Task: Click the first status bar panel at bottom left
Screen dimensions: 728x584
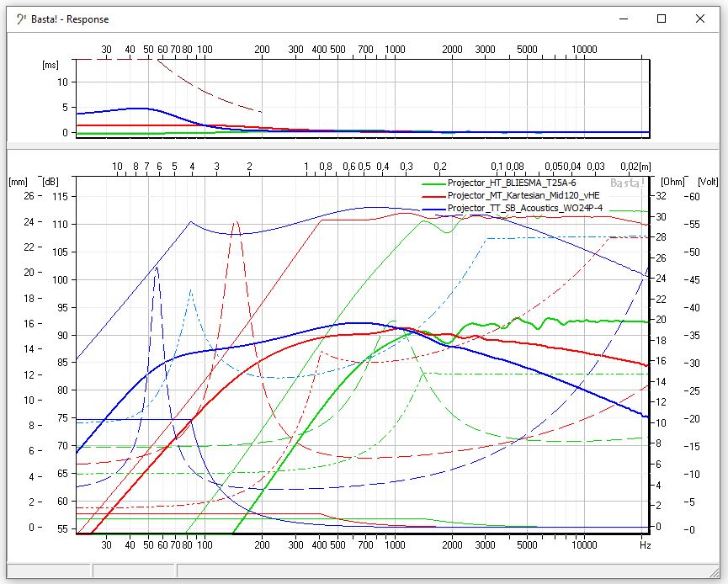Action: click(49, 571)
